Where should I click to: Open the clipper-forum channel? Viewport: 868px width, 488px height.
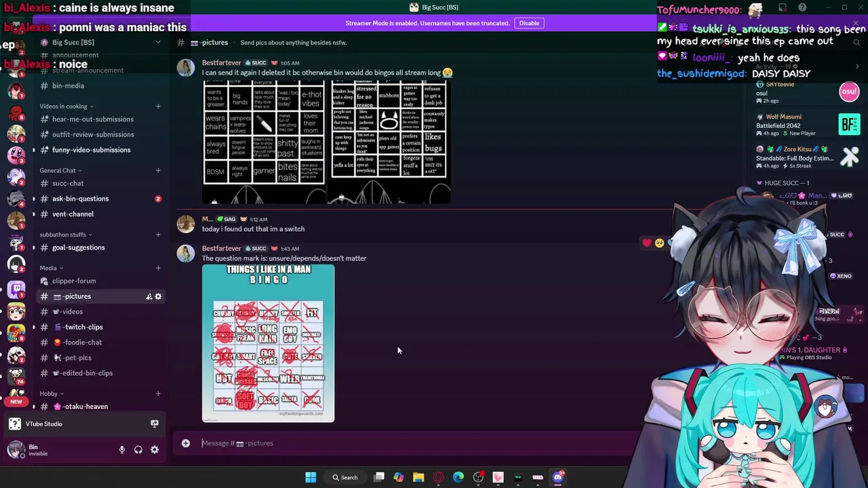pos(100,281)
